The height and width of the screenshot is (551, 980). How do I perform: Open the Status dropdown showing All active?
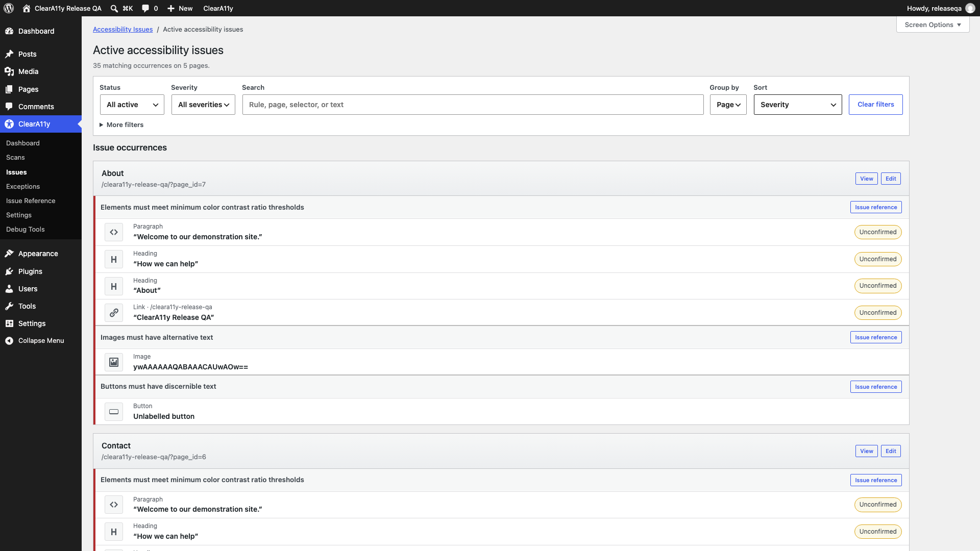point(132,105)
